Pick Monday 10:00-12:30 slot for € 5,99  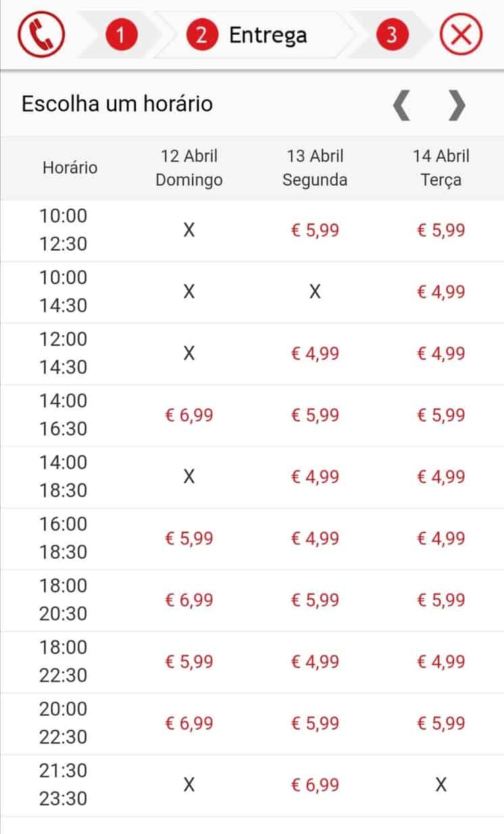pos(315,230)
